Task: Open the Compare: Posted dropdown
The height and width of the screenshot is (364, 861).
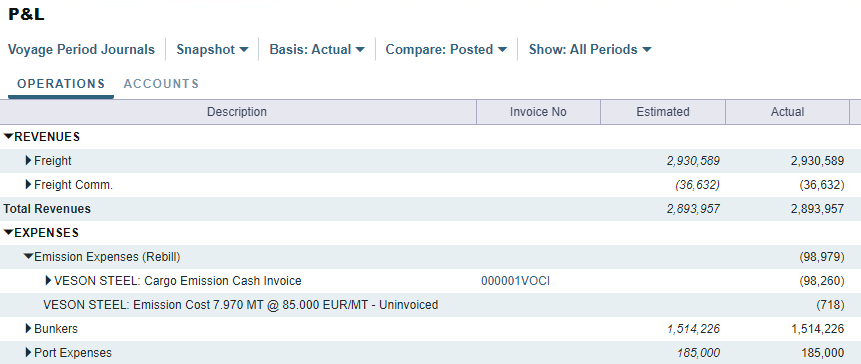Action: (x=446, y=49)
